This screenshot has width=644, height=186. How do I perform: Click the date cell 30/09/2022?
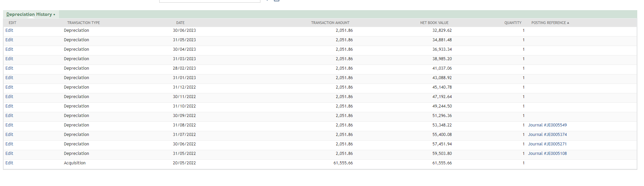pos(184,116)
